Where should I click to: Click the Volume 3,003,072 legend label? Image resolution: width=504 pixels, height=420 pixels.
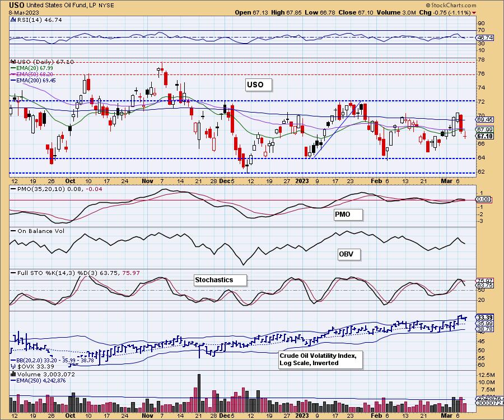pos(46,375)
